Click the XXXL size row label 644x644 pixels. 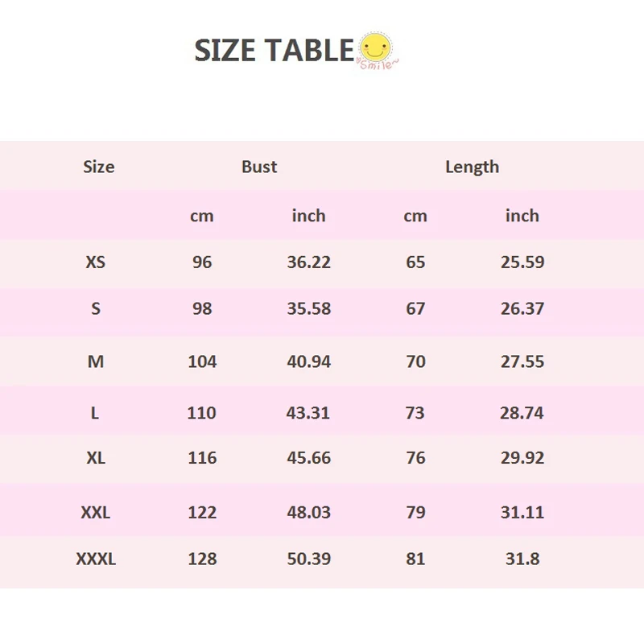[96, 559]
